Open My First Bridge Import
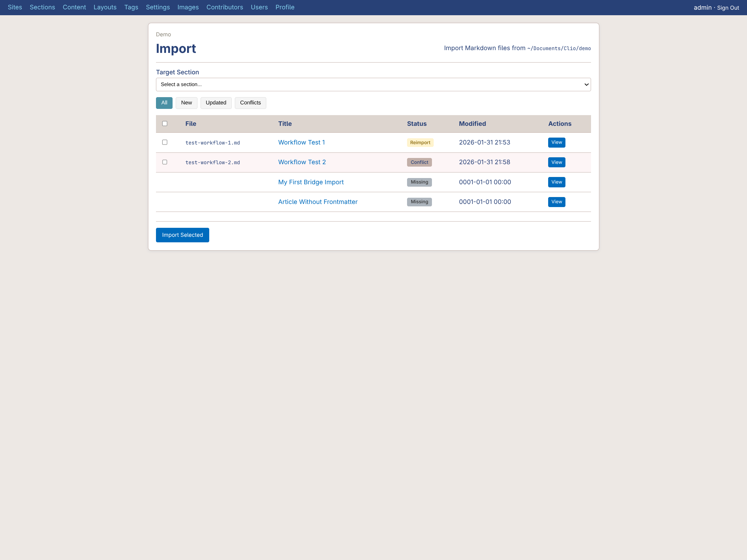747x560 pixels. pos(311,182)
